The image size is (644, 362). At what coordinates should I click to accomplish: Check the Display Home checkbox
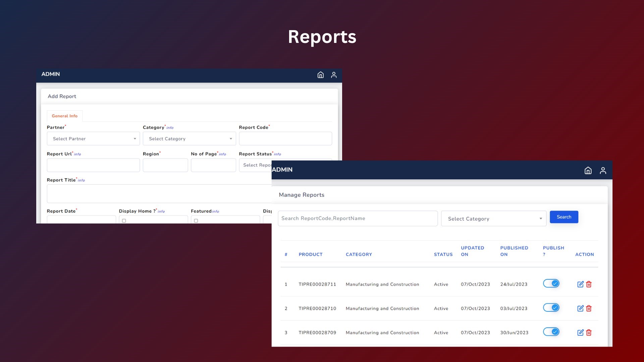coord(124,220)
